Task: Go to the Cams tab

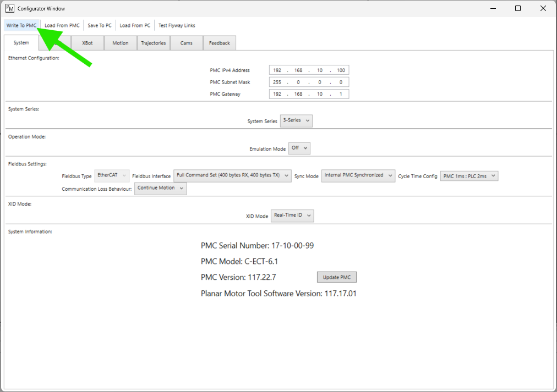Action: (187, 43)
